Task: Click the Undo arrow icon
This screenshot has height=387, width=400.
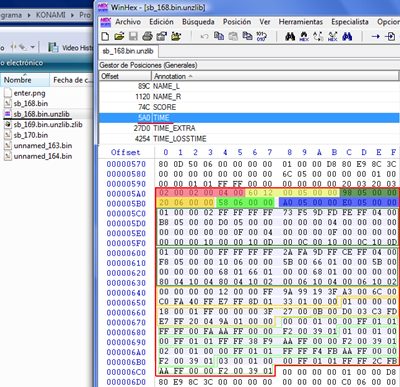Action: [x=204, y=36]
